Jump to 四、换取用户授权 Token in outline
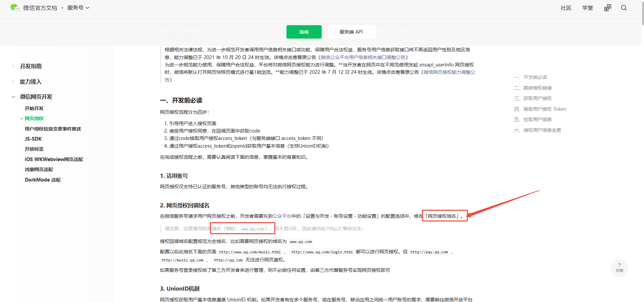Image resolution: width=644 pixels, height=302 pixels. tap(540, 109)
